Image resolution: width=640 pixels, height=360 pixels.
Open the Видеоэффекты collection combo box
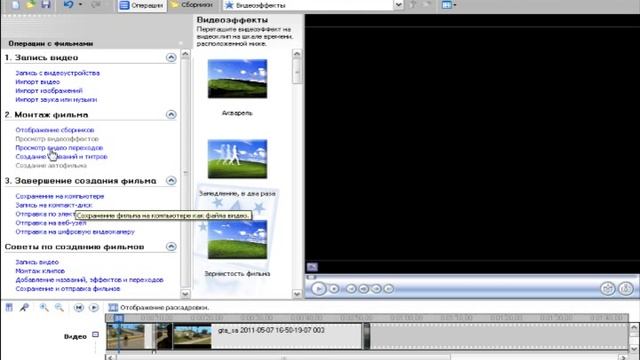(x=313, y=5)
